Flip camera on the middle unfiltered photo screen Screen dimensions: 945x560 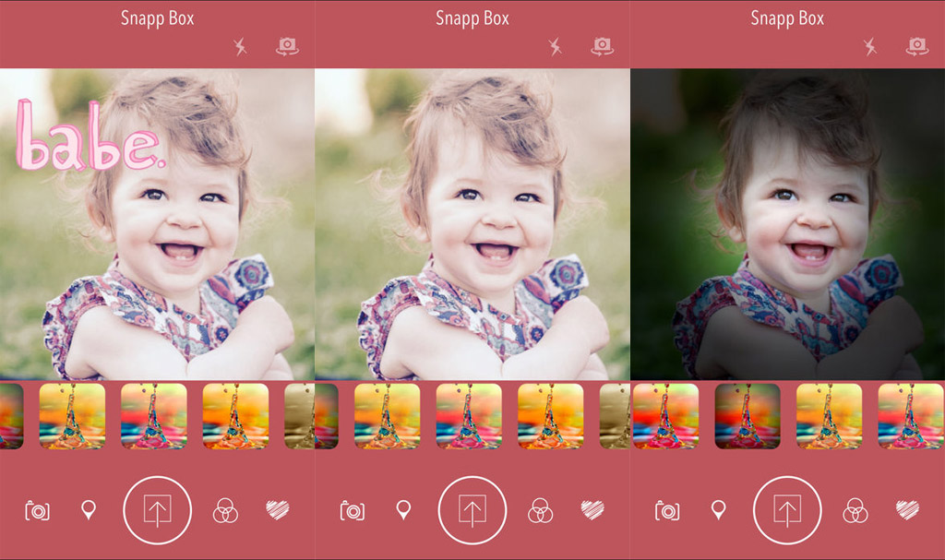pyautogui.click(x=603, y=47)
